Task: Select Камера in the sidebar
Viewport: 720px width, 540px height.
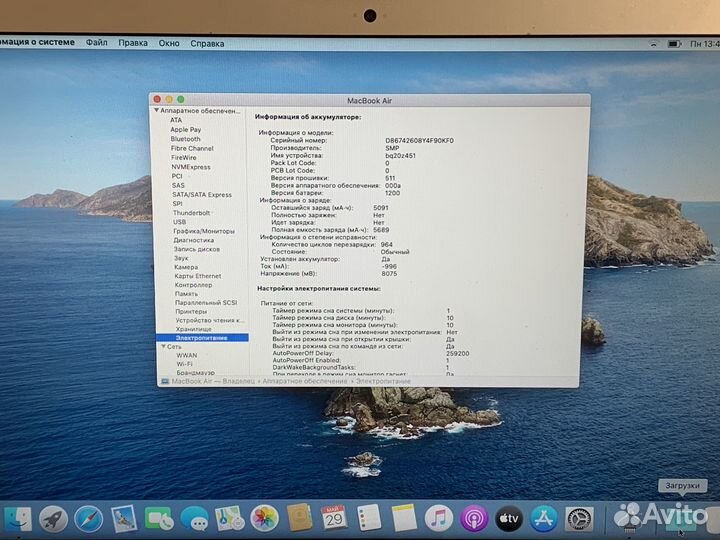Action: tap(186, 267)
